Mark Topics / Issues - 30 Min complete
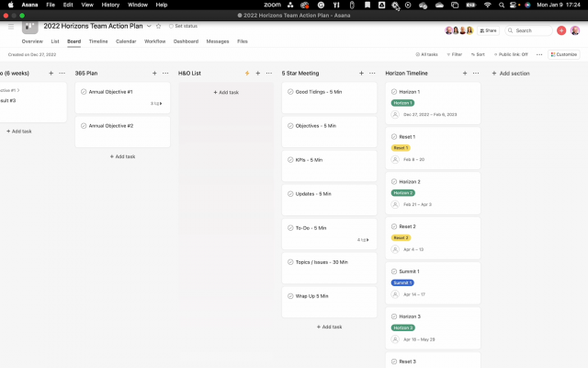The height and width of the screenshot is (368, 588). (x=290, y=262)
